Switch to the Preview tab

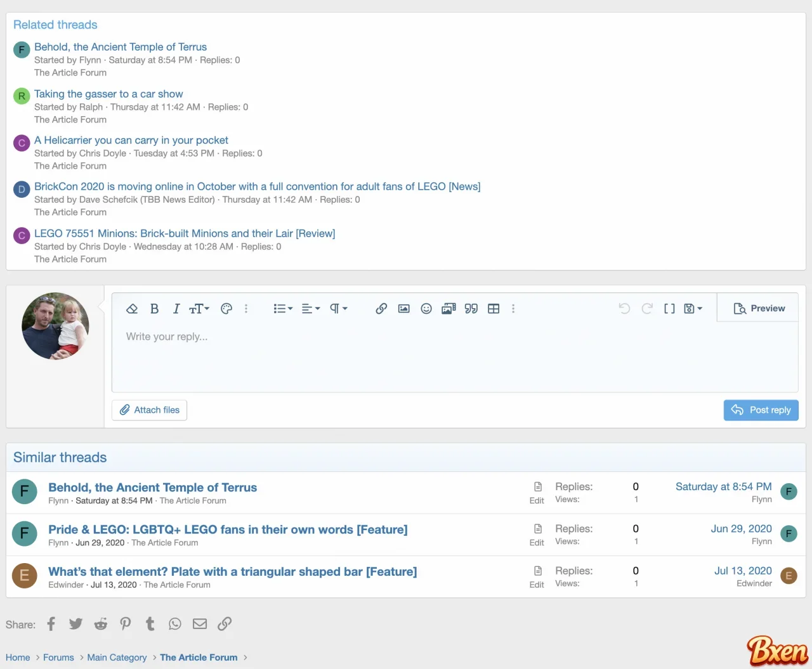point(758,308)
